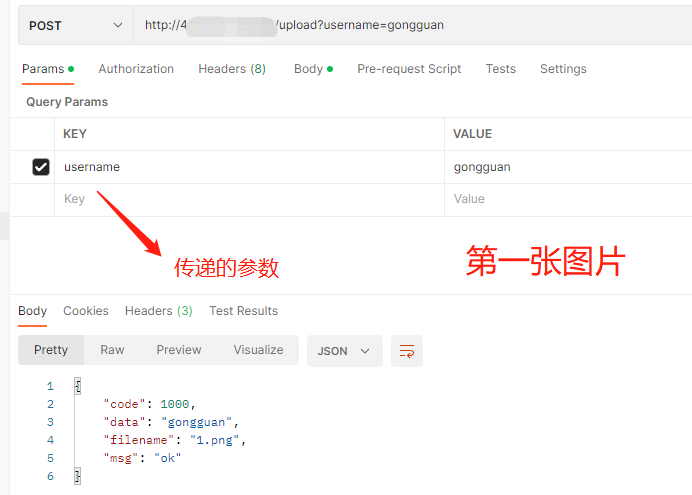Open the request Settings tab
This screenshot has width=692, height=495.
point(563,69)
